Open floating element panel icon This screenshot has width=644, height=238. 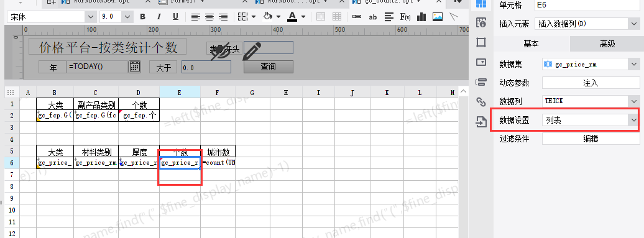(x=481, y=42)
